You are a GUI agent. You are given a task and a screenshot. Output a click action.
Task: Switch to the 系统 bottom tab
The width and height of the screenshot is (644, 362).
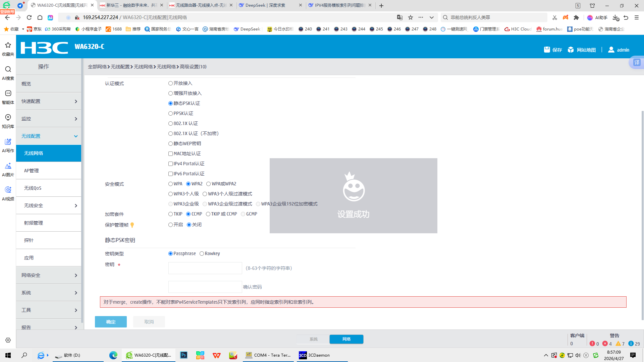tap(313, 339)
